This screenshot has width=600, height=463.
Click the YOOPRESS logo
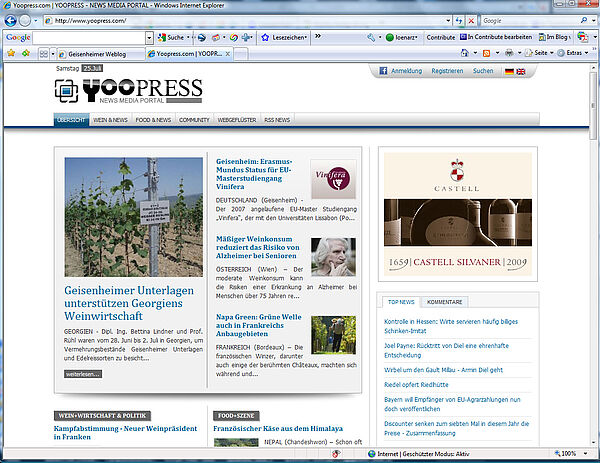click(x=130, y=91)
